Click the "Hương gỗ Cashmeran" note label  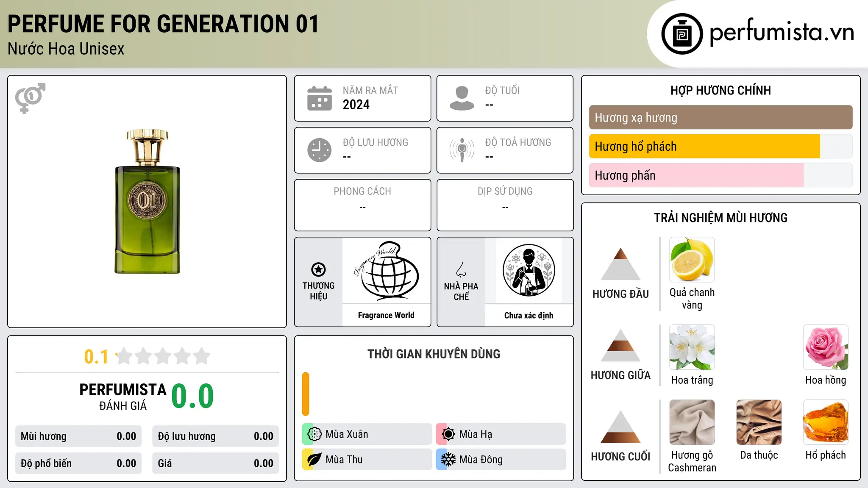pos(692,461)
